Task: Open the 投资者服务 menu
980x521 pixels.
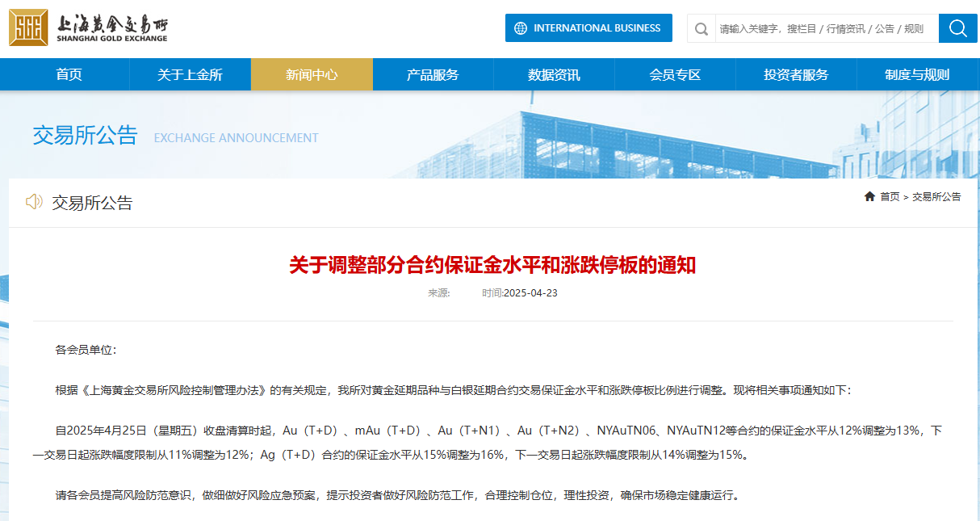Action: (796, 74)
